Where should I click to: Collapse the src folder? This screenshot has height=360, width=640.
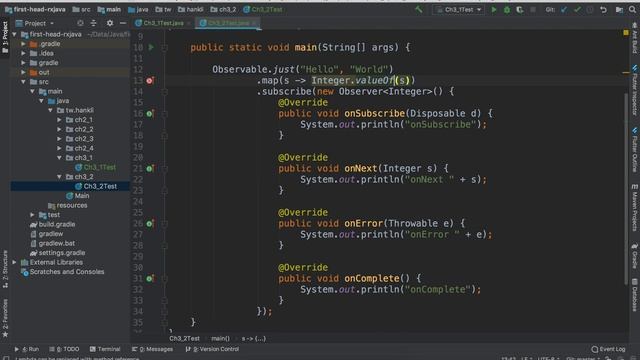click(23, 82)
